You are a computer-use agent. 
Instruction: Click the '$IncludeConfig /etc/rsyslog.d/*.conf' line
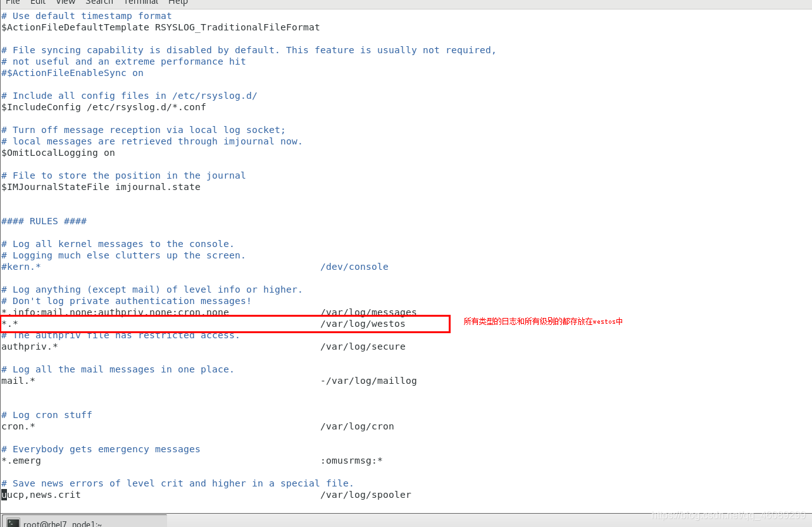104,107
